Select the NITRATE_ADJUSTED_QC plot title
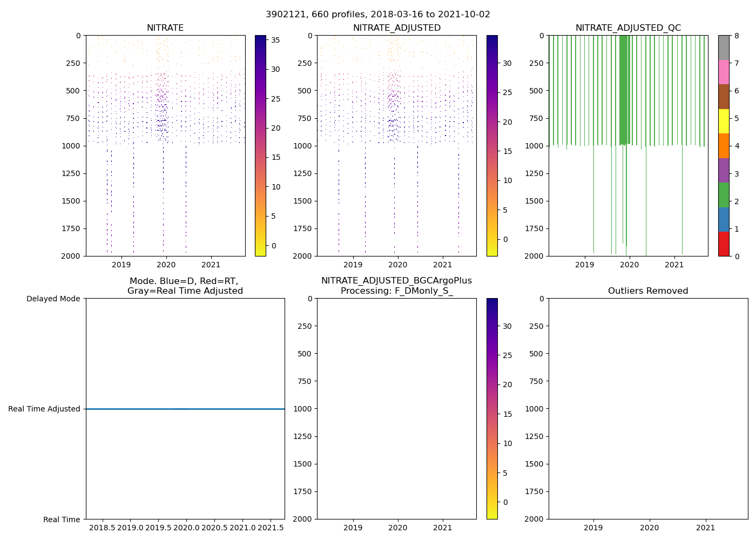The image size is (756, 540). 628,28
